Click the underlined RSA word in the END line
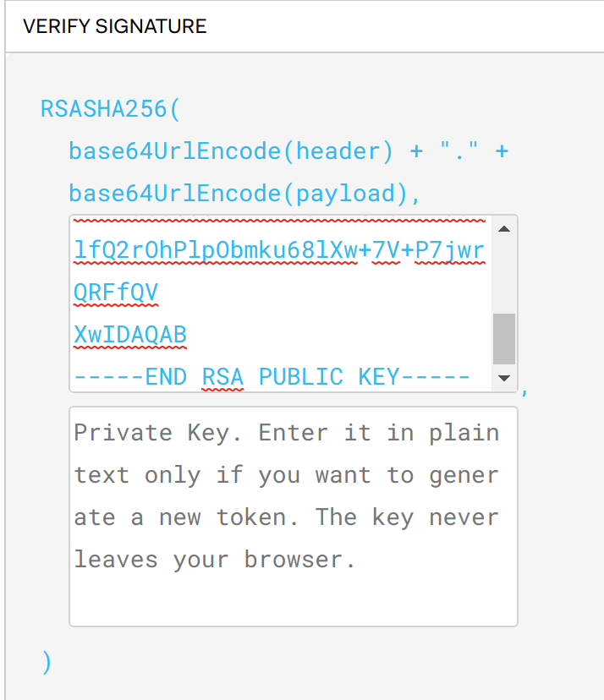Screen dimensions: 604x700 tap(222, 377)
